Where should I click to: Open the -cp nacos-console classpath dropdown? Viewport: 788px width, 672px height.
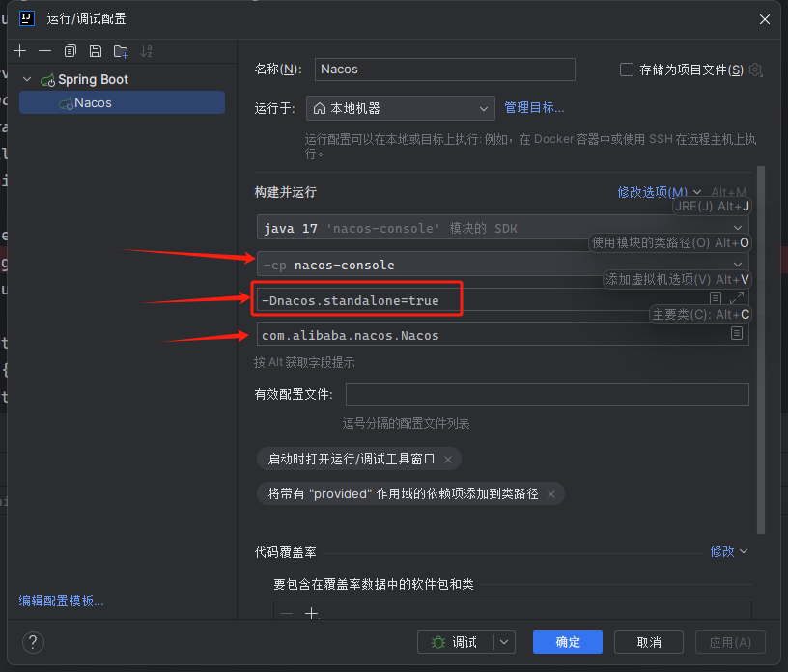502,265
